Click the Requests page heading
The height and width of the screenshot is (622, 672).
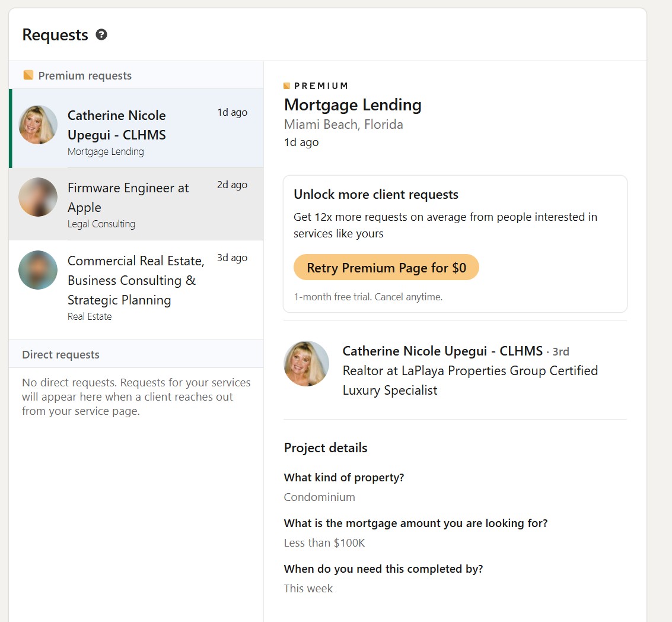pyautogui.click(x=55, y=35)
